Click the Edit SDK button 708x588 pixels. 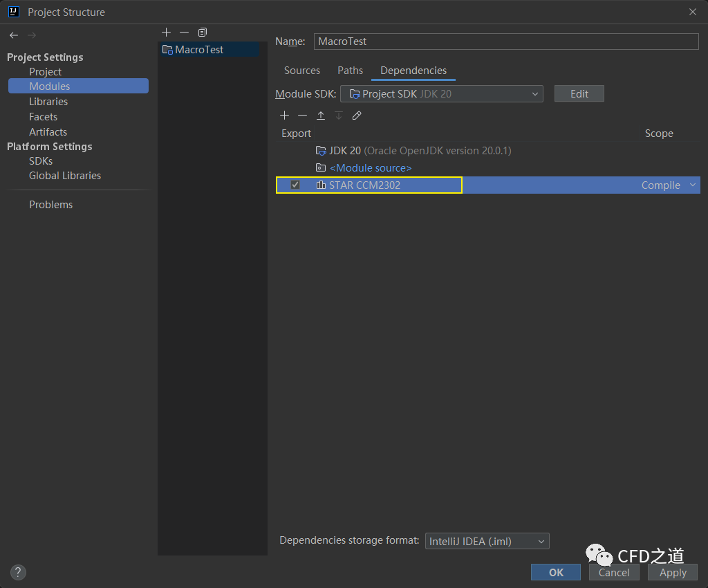[x=579, y=94]
